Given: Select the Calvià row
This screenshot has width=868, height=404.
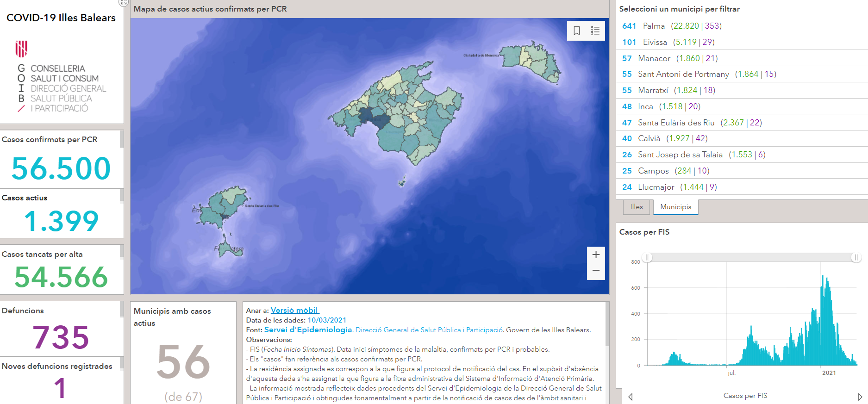Looking at the screenshot, I should pyautogui.click(x=742, y=138).
